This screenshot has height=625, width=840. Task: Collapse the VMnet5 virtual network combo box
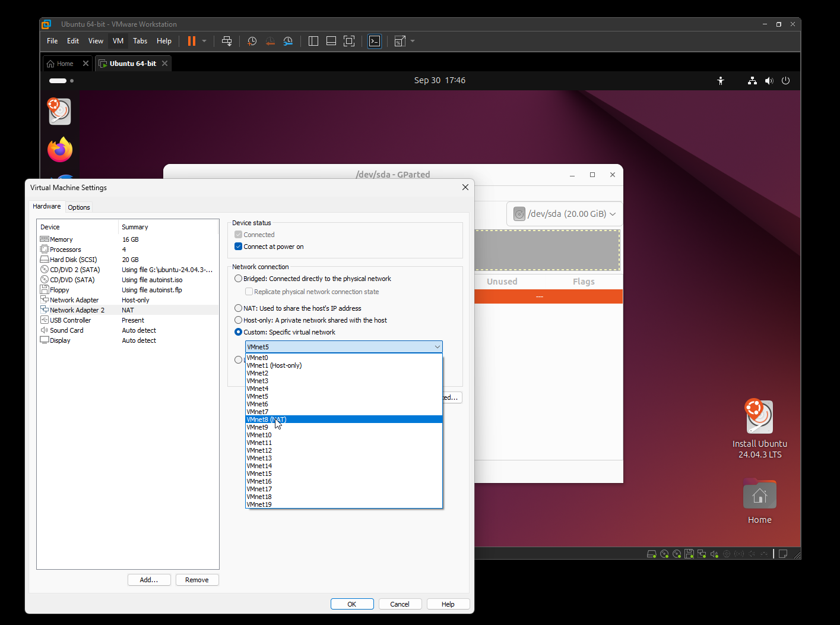(344, 347)
